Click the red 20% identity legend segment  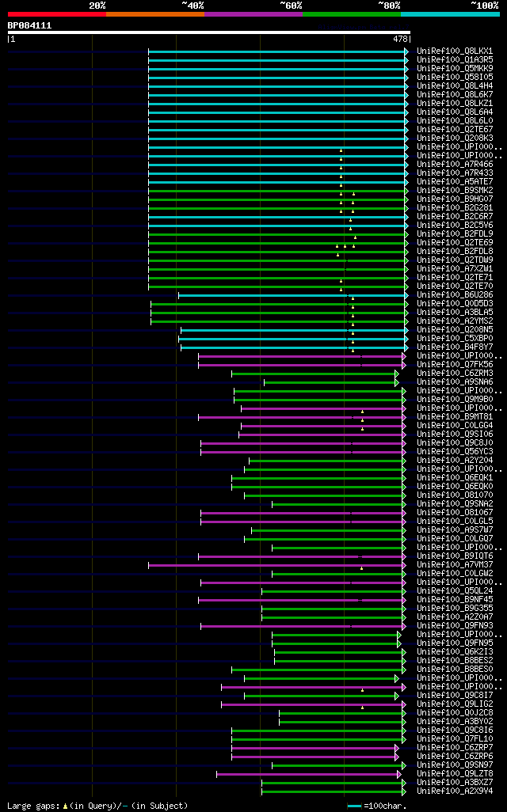pyautogui.click(x=57, y=14)
